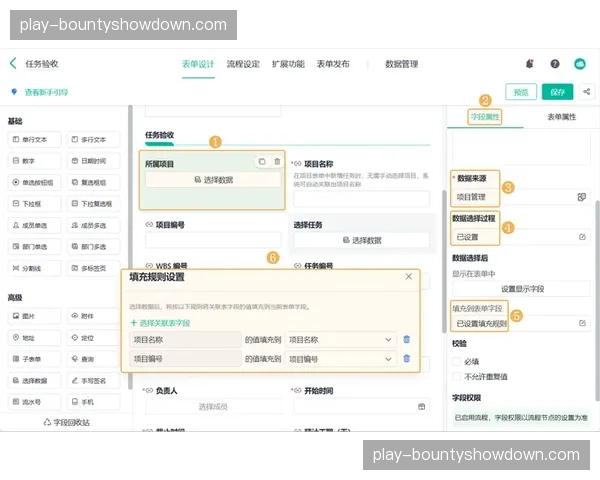Click the 保存 button
Viewport: 600px width, 480px height.
point(557,92)
